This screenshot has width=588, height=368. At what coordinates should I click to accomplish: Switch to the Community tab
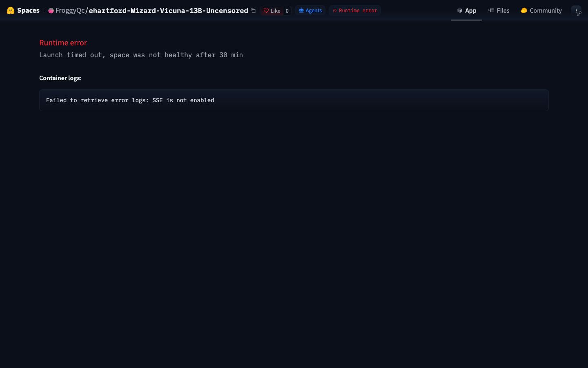pyautogui.click(x=541, y=11)
